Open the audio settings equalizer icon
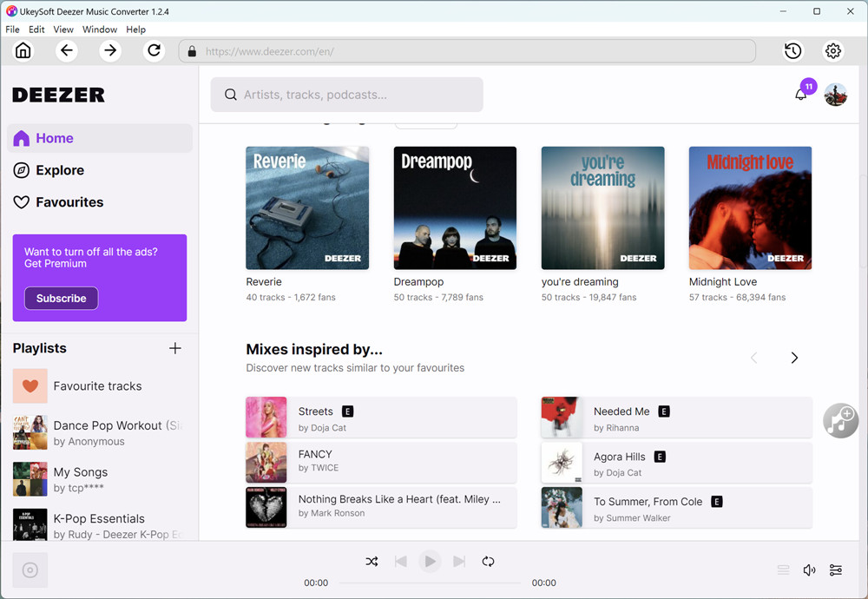The image size is (868, 599). pyautogui.click(x=835, y=570)
